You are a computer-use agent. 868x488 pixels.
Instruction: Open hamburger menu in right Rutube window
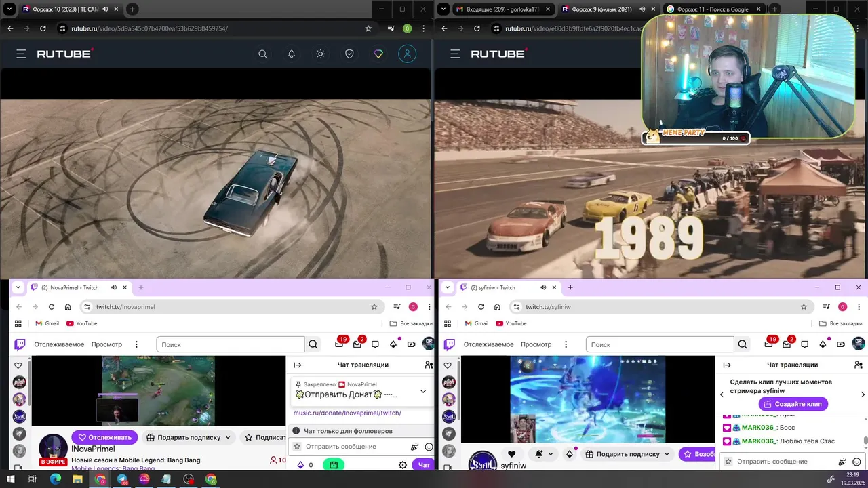(455, 54)
